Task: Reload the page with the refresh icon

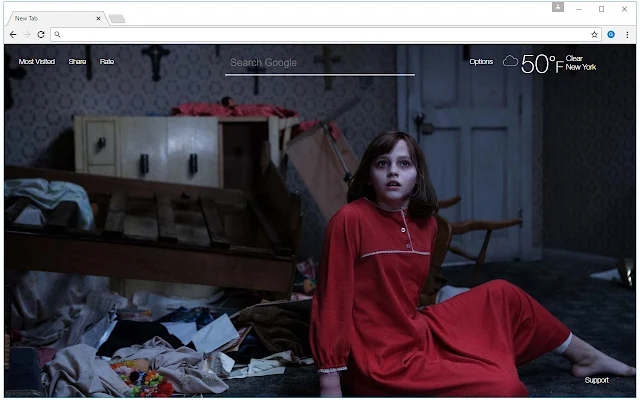Action: (41, 35)
